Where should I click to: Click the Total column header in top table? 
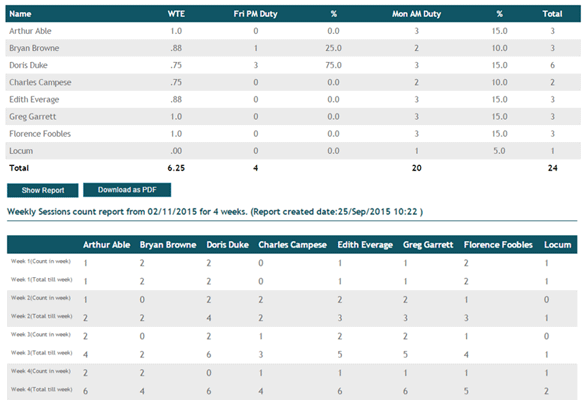coord(552,14)
